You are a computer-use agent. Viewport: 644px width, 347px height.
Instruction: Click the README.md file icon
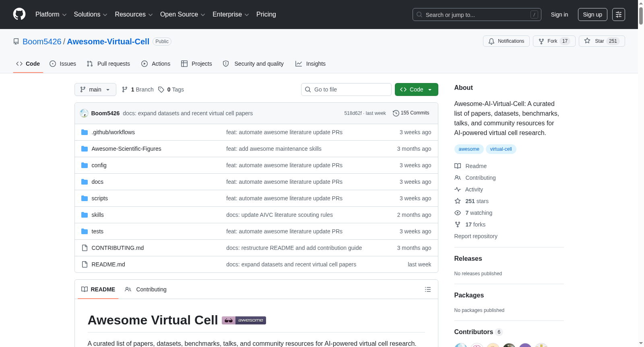(85, 264)
